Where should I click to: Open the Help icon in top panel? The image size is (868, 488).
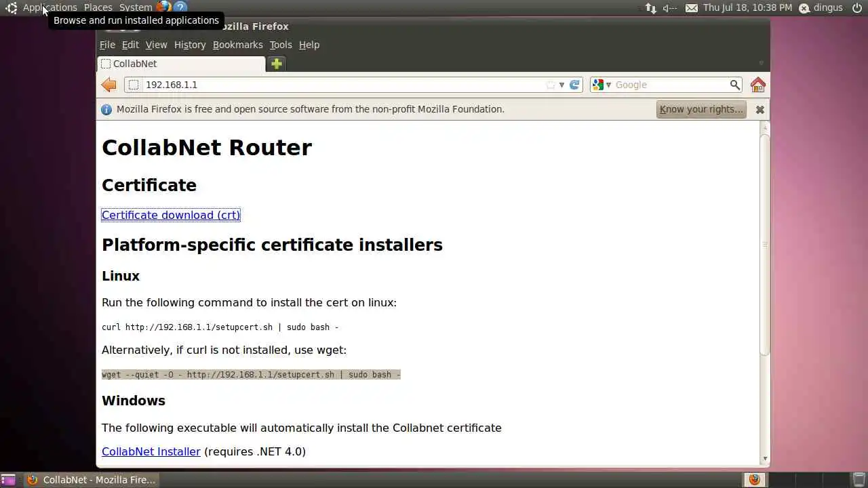pyautogui.click(x=180, y=7)
